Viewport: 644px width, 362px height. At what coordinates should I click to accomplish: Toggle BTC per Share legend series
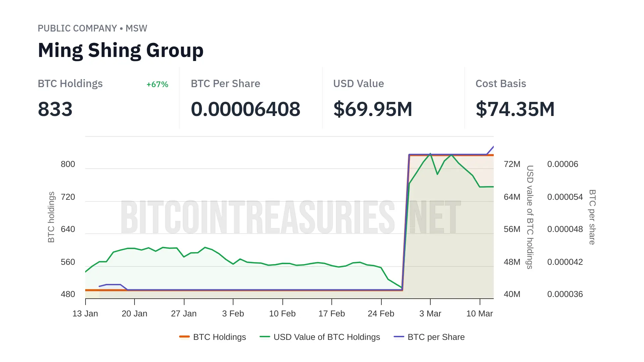click(436, 337)
